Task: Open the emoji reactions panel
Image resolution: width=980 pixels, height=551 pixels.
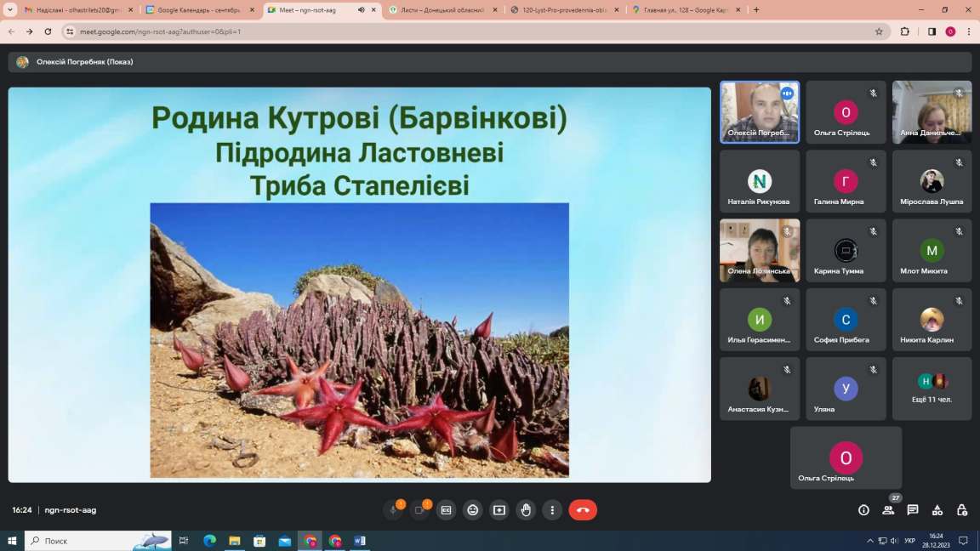Action: pos(473,510)
